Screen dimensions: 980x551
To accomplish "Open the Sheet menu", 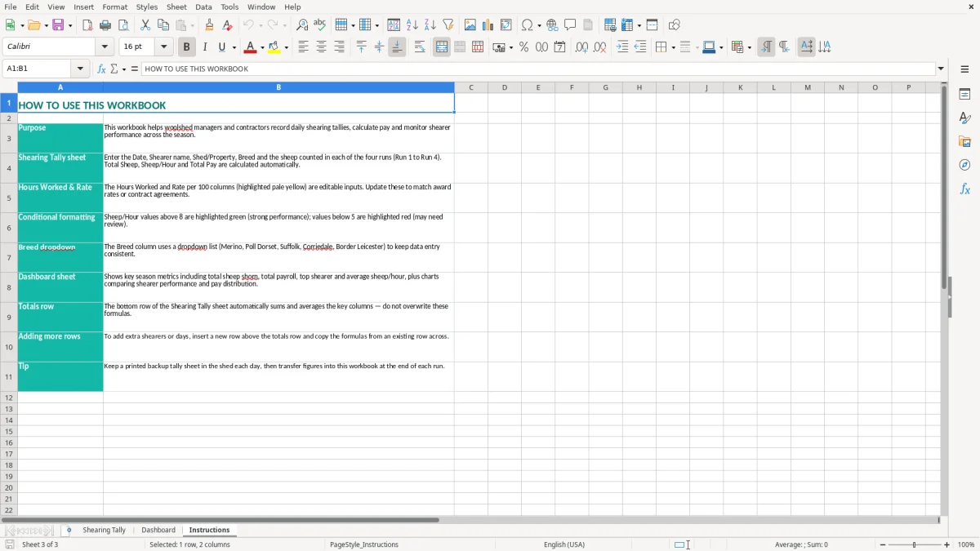I will point(176,7).
